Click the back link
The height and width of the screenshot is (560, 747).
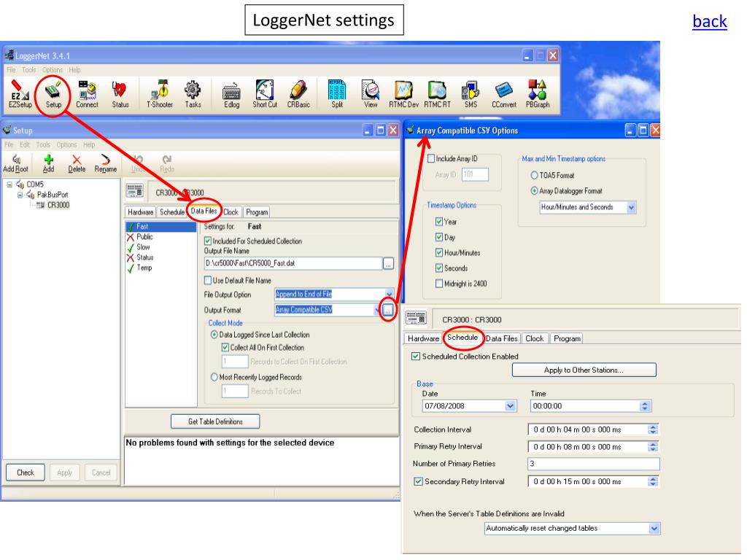pos(709,21)
